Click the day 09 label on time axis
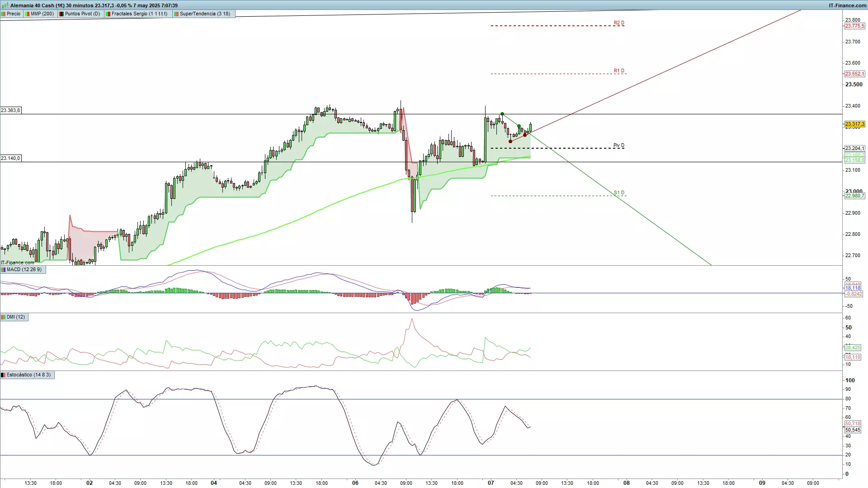868x488 pixels. tap(762, 483)
